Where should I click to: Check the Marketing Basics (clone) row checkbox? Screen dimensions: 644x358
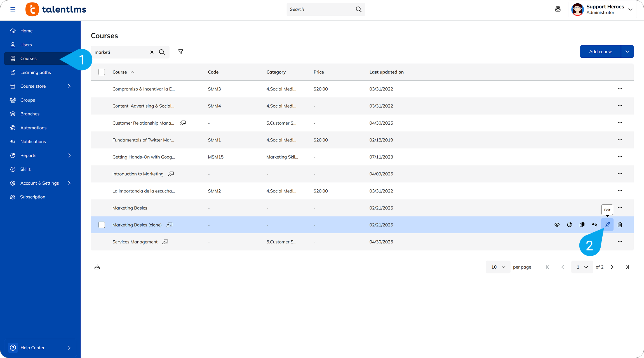click(x=102, y=225)
